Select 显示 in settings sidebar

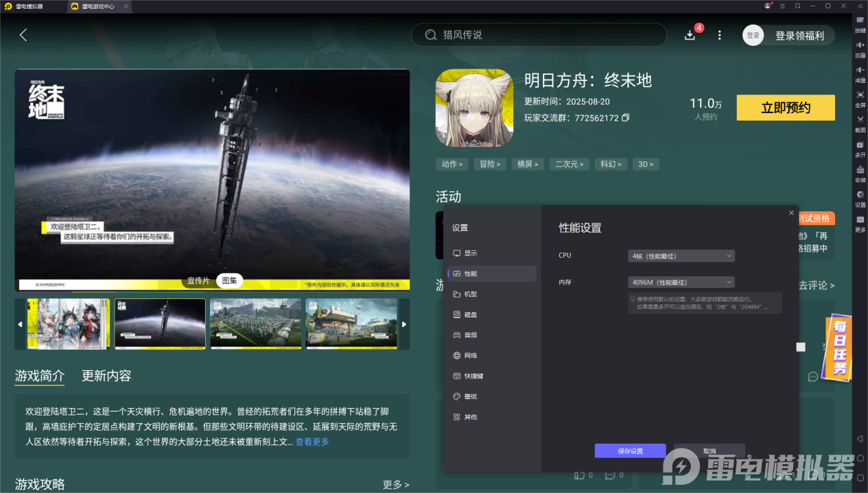point(470,253)
